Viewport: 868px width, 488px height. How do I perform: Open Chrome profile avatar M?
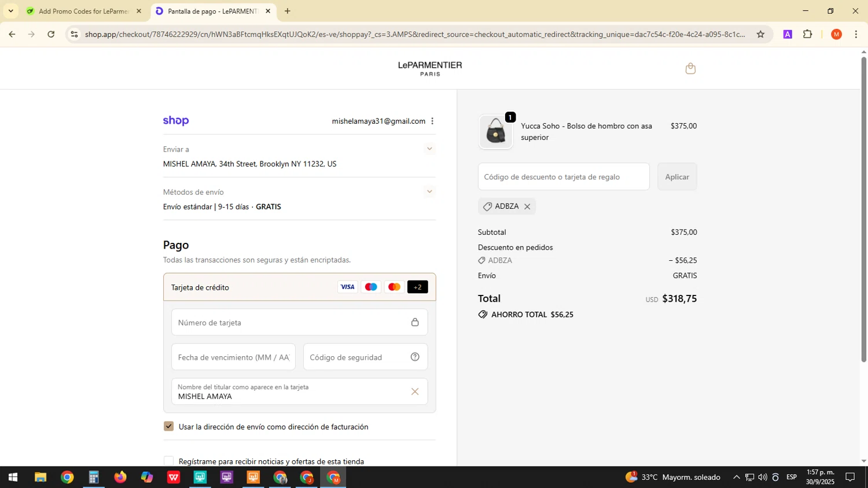pyautogui.click(x=836, y=35)
